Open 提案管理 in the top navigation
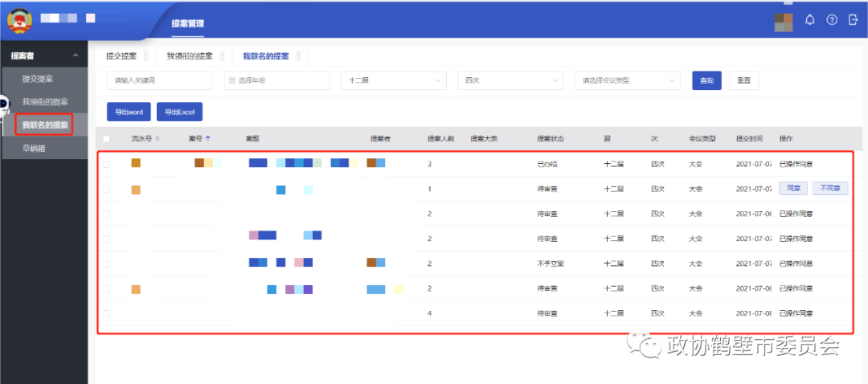The width and height of the screenshot is (868, 384). pyautogui.click(x=187, y=24)
